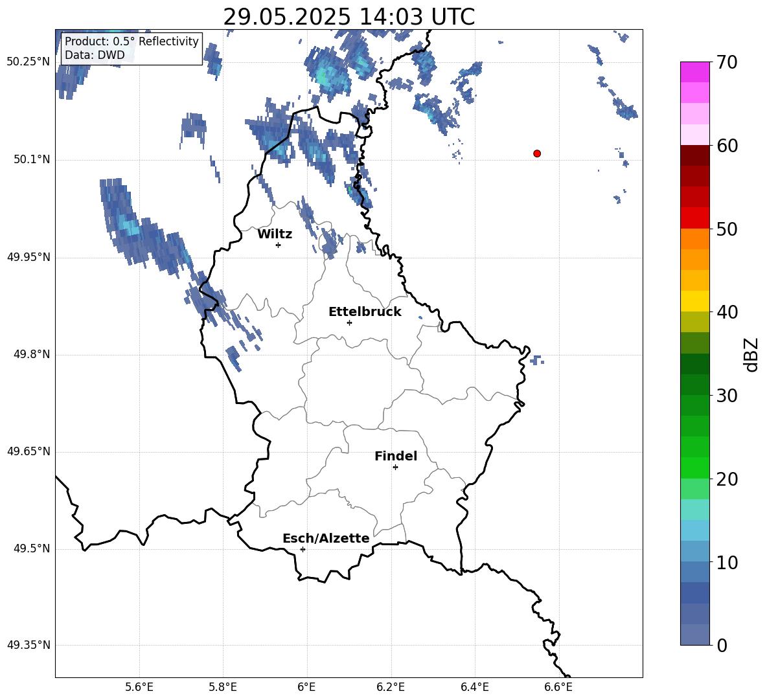The image size is (767, 700).
Task: Click the 5.6°E longitude tick label
Action: pyautogui.click(x=139, y=687)
